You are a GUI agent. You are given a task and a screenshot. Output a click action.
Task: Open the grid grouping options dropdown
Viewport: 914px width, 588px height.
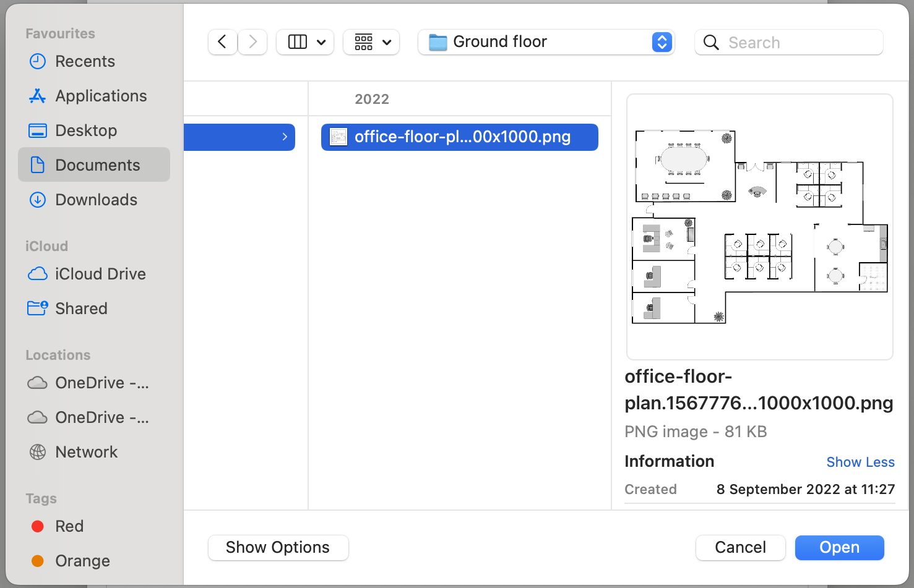click(x=371, y=42)
